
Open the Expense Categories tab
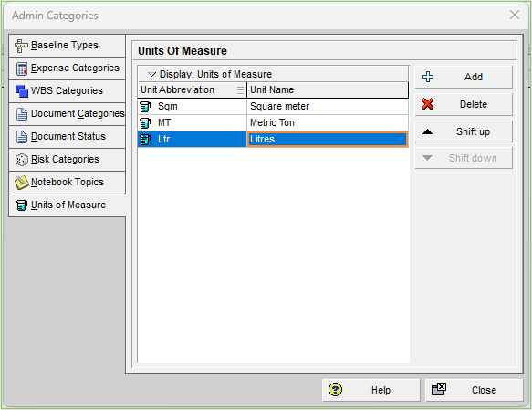[x=68, y=68]
